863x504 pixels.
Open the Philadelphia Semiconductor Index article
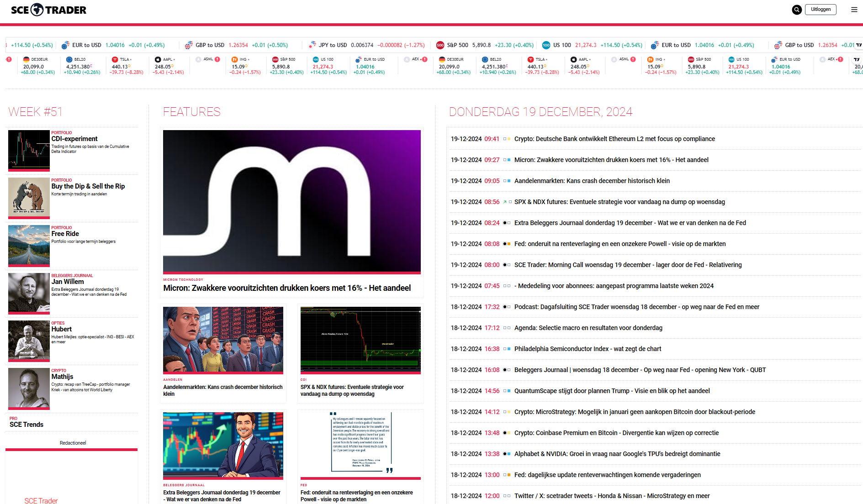coord(588,349)
